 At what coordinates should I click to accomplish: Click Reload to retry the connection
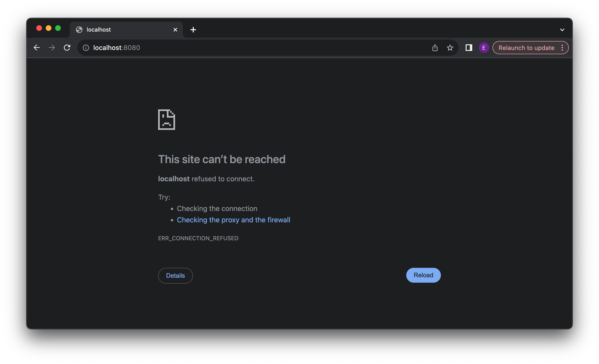point(423,275)
